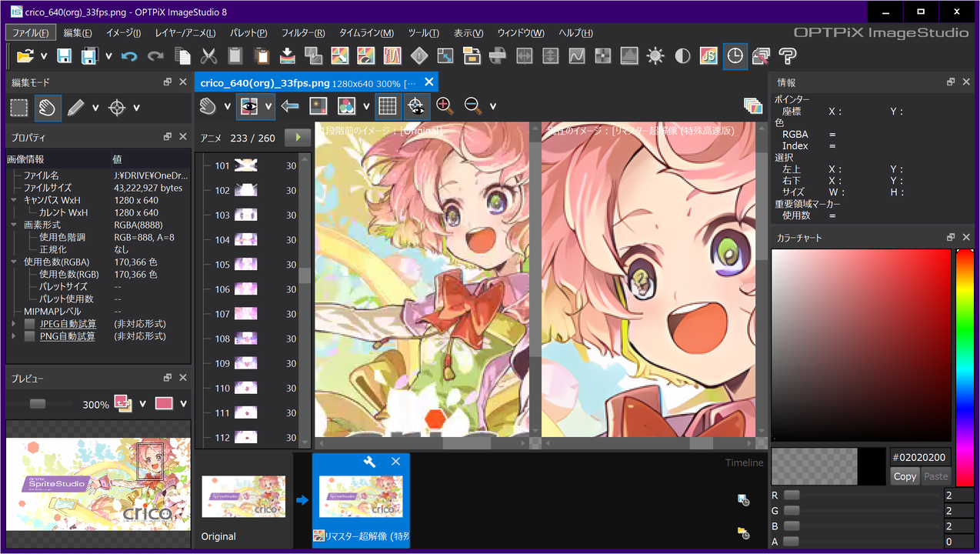Click the contrast half-circle icon
This screenshot has height=554, width=980.
682,55
